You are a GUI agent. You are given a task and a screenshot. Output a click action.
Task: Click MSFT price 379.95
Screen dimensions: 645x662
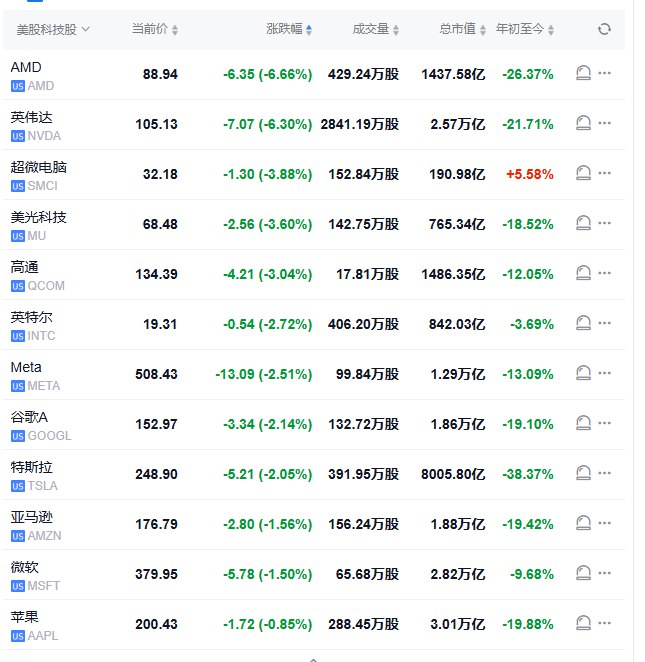pyautogui.click(x=157, y=575)
